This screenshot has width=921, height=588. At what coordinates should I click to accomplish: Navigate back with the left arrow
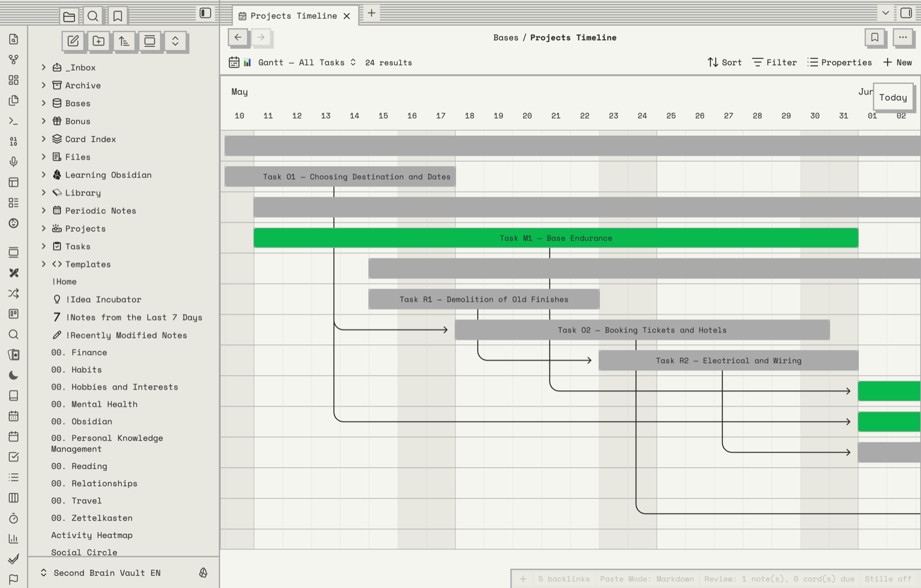pos(238,37)
